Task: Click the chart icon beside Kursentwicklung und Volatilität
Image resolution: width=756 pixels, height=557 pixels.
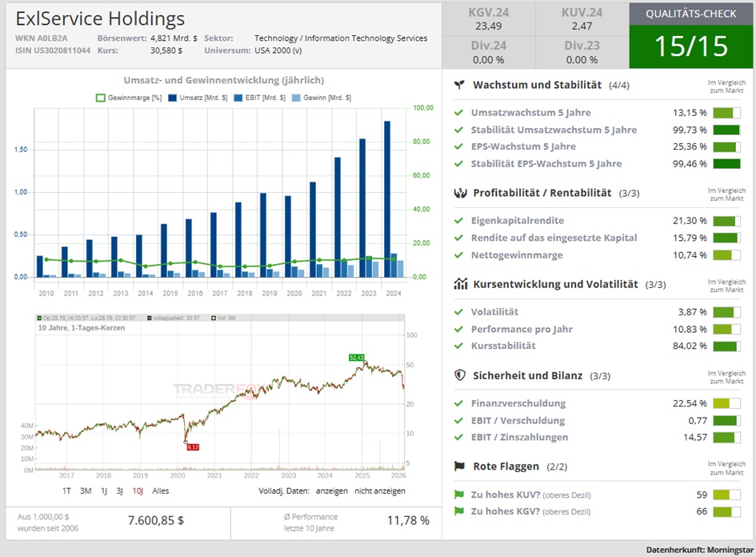Action: point(460,284)
